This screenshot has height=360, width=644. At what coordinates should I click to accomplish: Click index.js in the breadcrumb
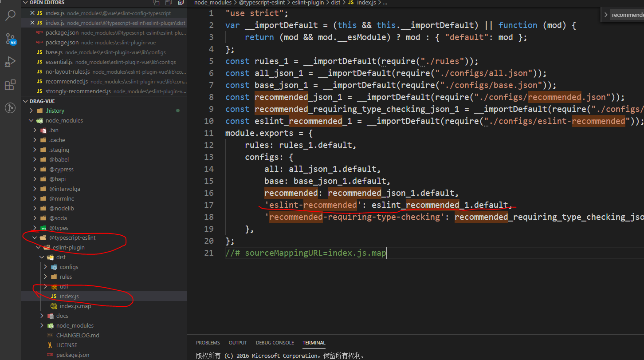tap(361, 3)
